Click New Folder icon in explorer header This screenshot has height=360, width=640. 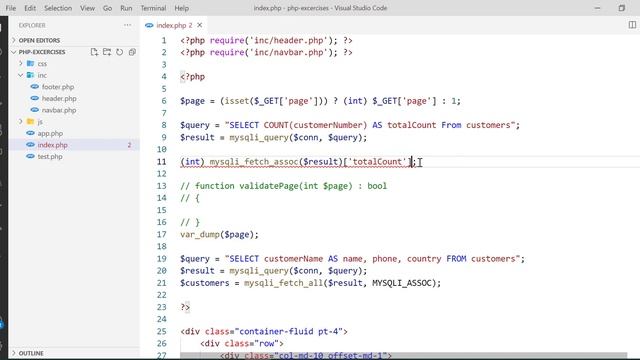click(107, 52)
